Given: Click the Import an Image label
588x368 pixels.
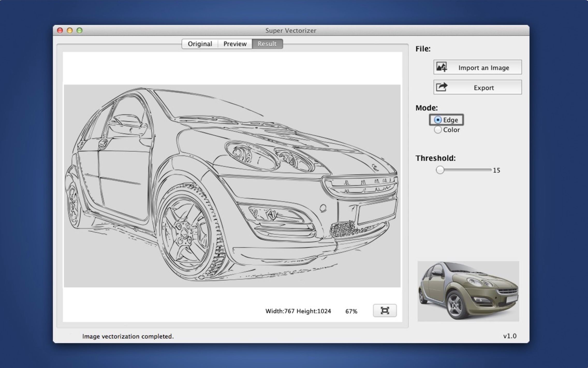Looking at the screenshot, I should (483, 68).
